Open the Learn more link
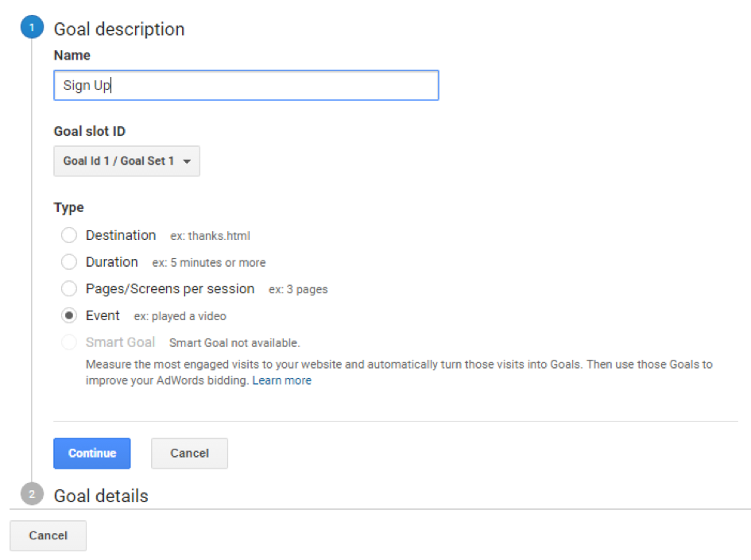This screenshot has height=560, width=751. (281, 380)
